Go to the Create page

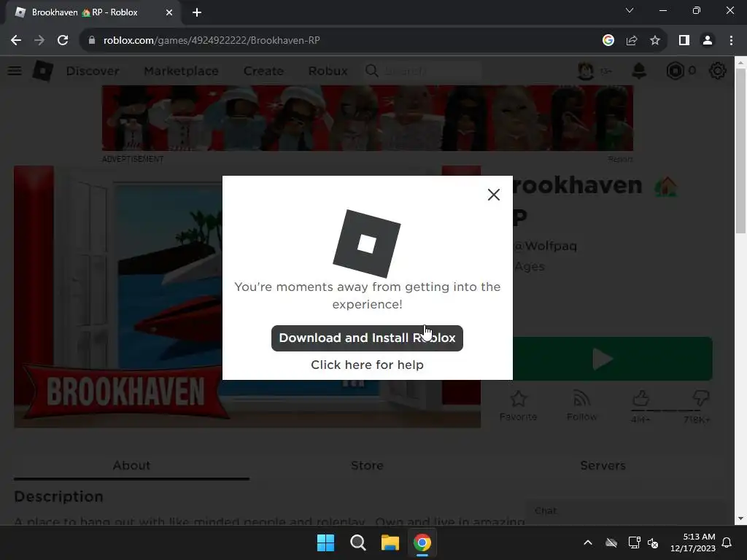coord(263,71)
